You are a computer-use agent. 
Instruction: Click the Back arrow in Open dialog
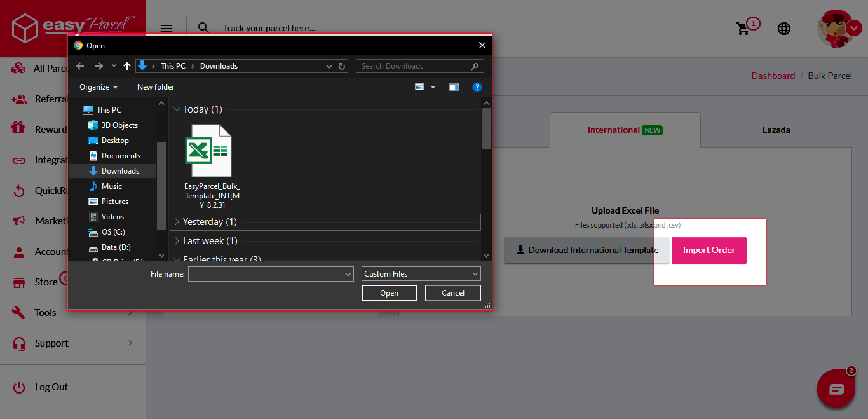pyautogui.click(x=80, y=66)
